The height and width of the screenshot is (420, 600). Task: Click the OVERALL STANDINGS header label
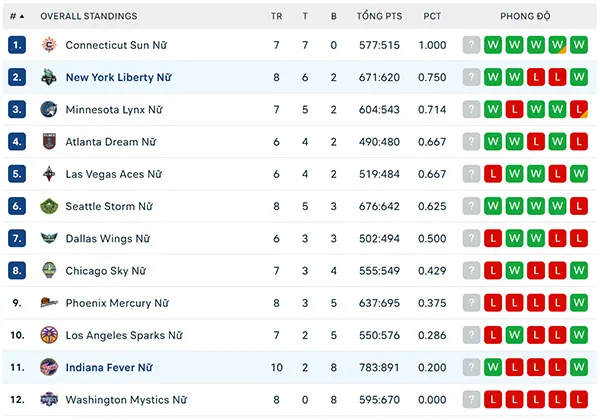pyautogui.click(x=89, y=16)
